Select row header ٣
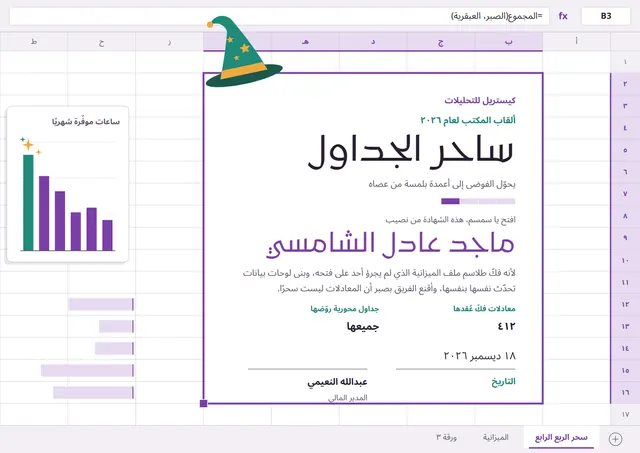Viewport: 640px width, 453px height. [625, 106]
